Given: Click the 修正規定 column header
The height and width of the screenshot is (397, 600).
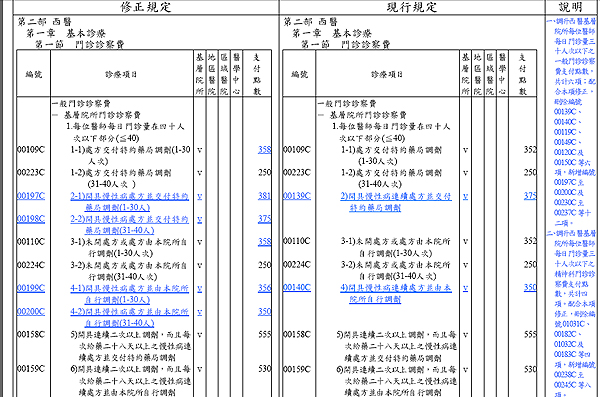Looking at the screenshot, I should [146, 7].
